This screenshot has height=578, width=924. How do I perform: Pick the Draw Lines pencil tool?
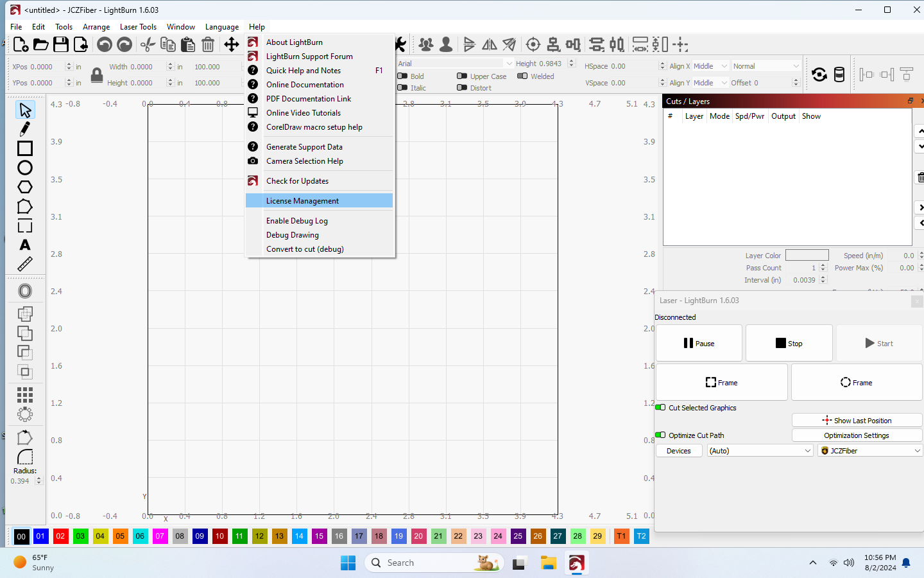(25, 129)
